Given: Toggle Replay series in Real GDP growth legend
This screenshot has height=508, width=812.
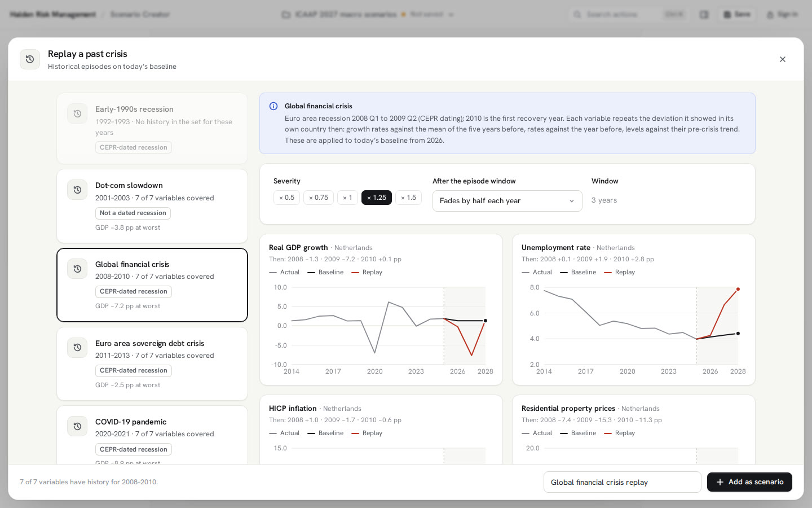Looking at the screenshot, I should [x=367, y=272].
